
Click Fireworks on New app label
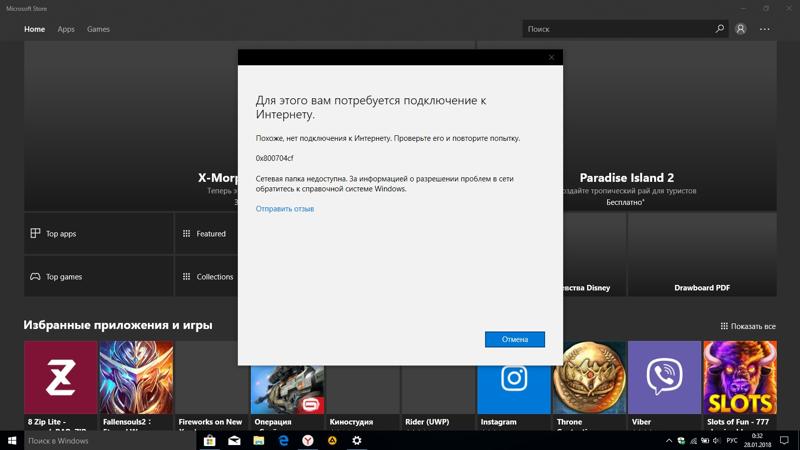210,422
